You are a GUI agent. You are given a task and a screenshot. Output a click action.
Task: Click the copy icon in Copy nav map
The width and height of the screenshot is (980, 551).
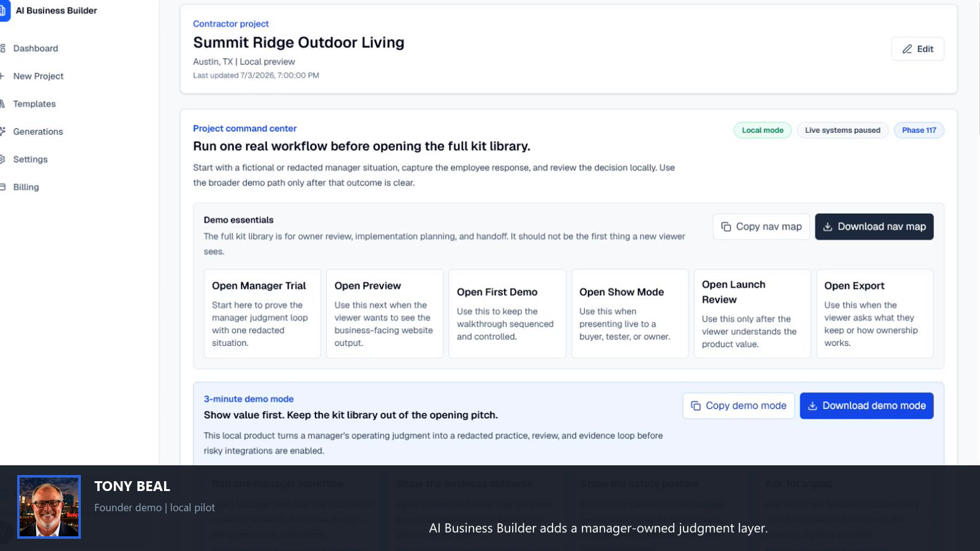coord(726,227)
